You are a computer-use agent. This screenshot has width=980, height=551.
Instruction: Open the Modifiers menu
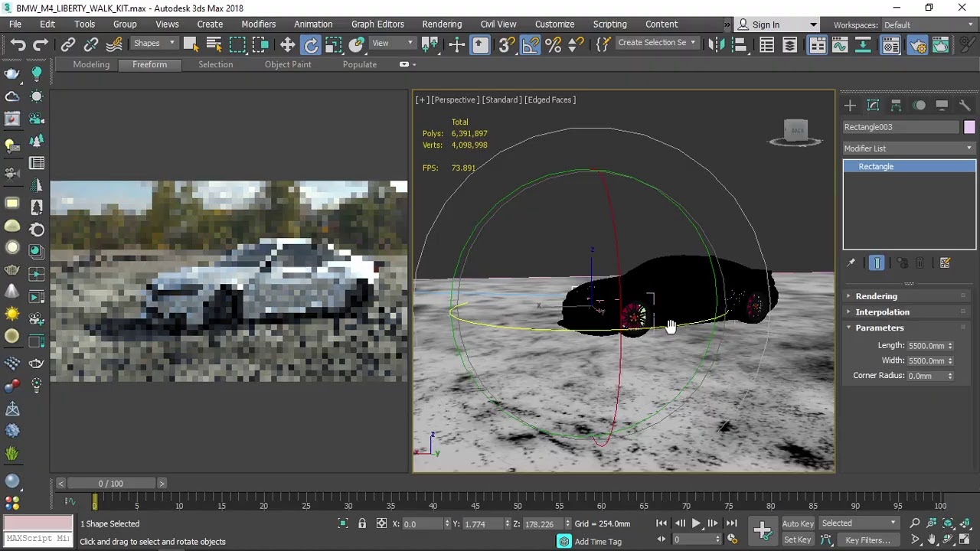(x=259, y=24)
